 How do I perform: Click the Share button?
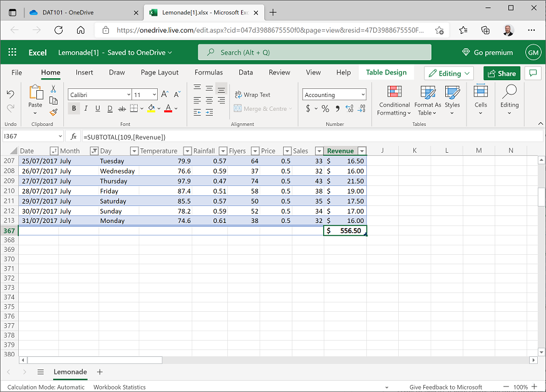[502, 73]
